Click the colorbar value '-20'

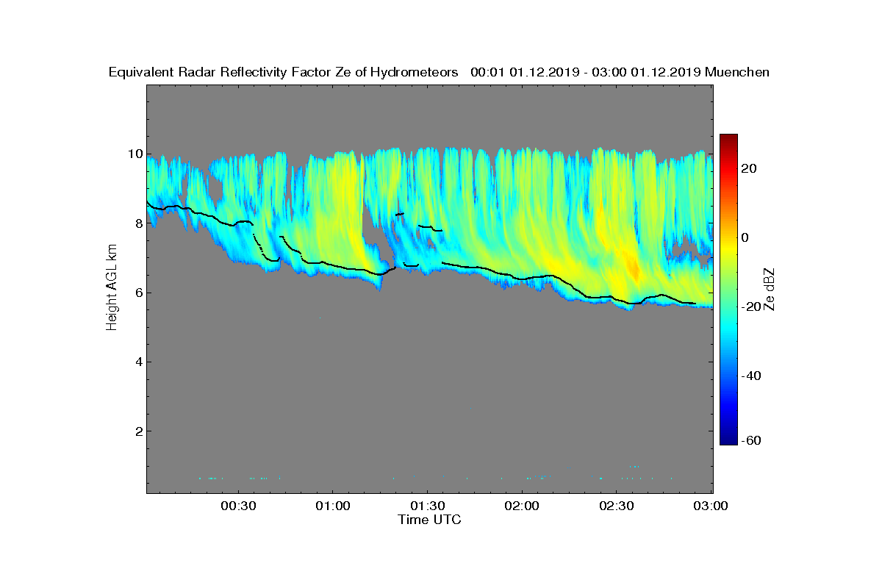pos(753,306)
